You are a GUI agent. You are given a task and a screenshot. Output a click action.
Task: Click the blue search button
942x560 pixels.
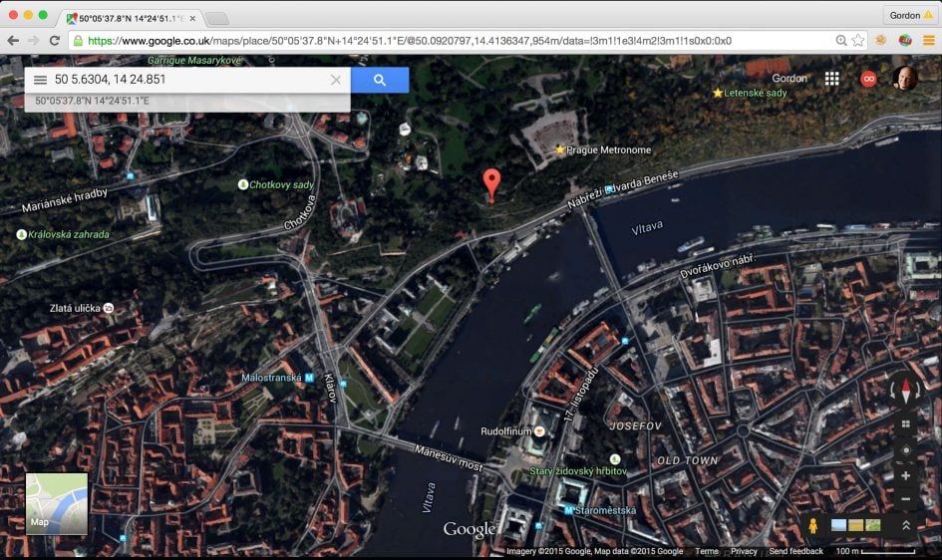click(x=380, y=80)
